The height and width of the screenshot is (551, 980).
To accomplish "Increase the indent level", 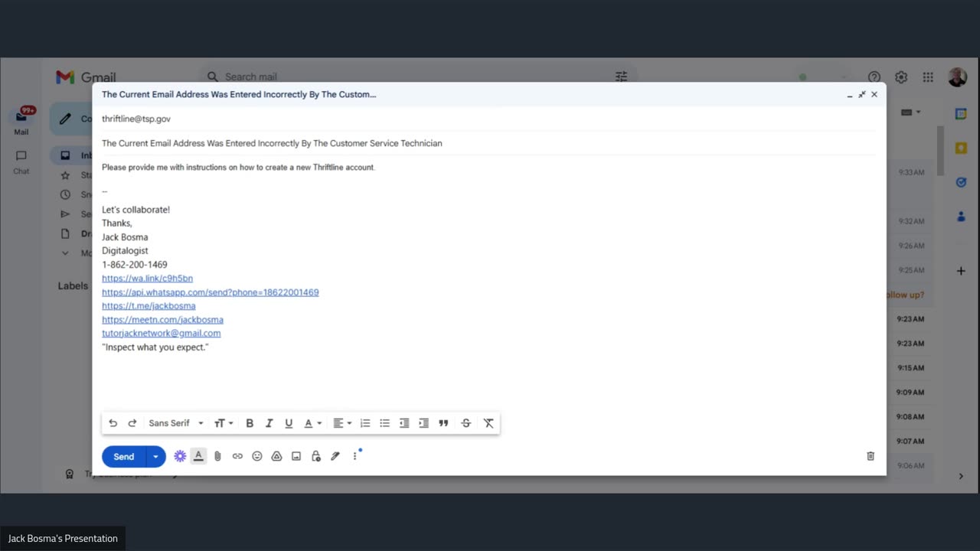I will (x=423, y=423).
